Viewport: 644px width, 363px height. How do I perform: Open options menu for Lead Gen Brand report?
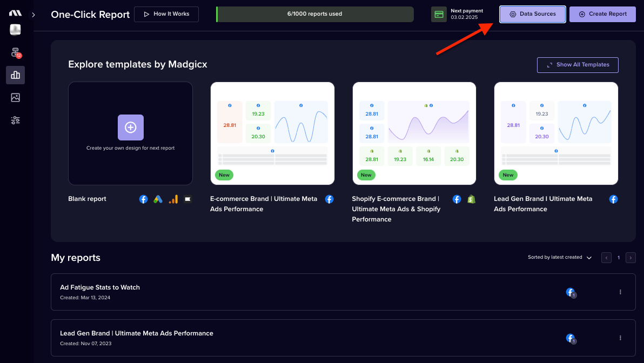coord(620,338)
